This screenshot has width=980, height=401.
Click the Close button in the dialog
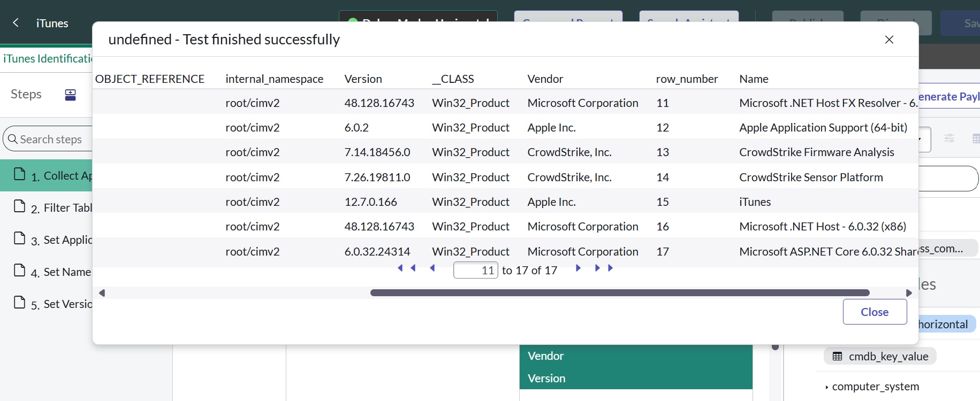pyautogui.click(x=875, y=312)
